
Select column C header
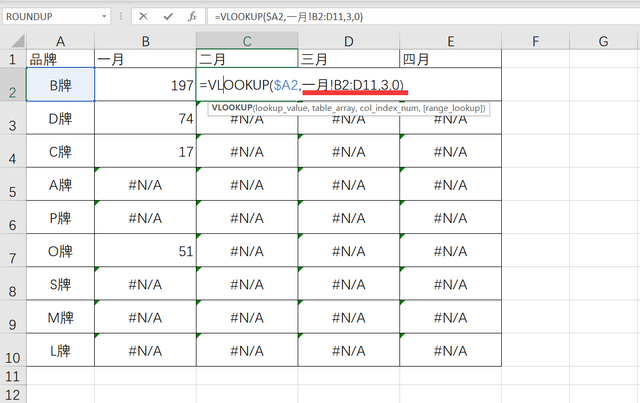click(x=247, y=41)
